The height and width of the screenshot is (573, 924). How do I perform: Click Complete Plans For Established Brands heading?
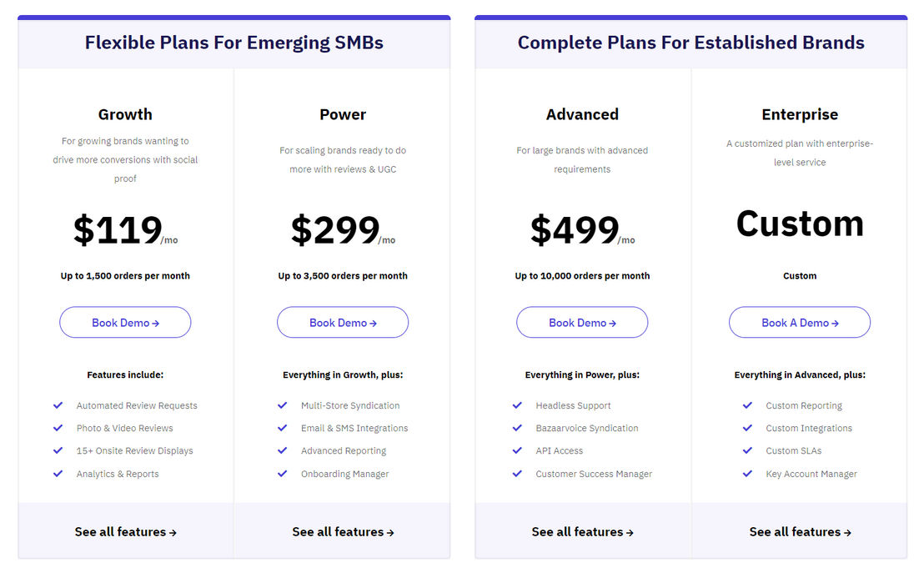click(x=690, y=43)
